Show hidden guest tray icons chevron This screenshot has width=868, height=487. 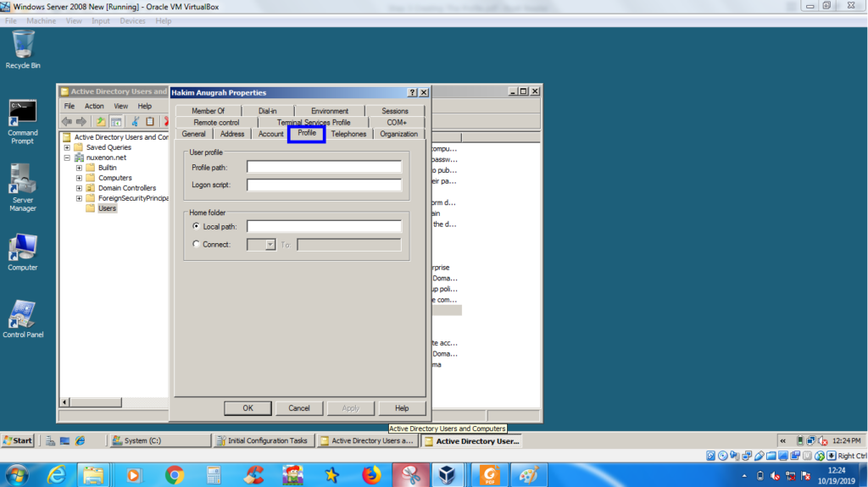(x=782, y=441)
